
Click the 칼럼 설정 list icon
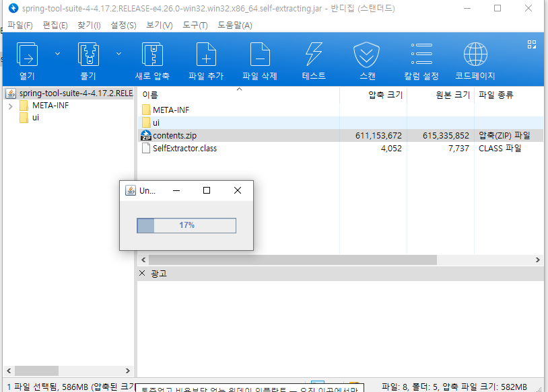(x=421, y=54)
